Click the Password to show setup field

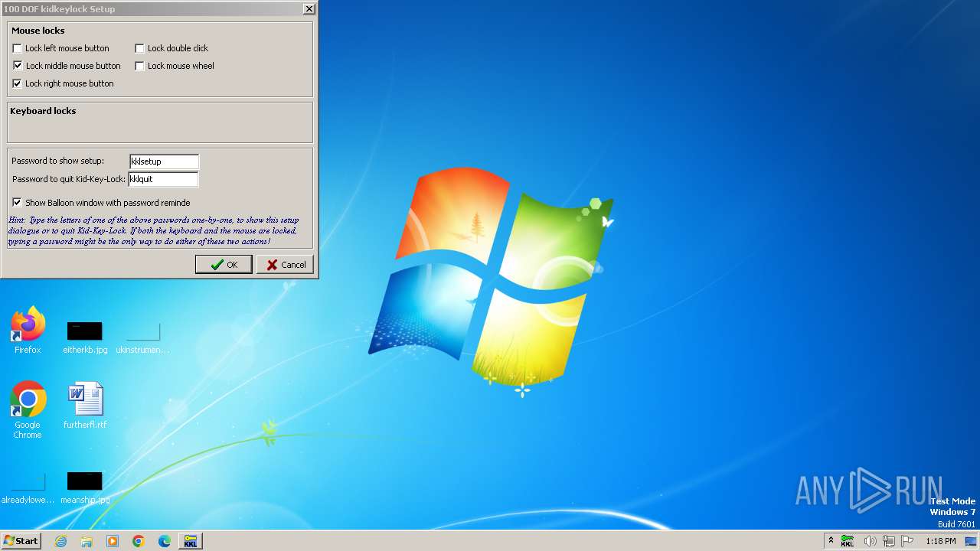164,161
